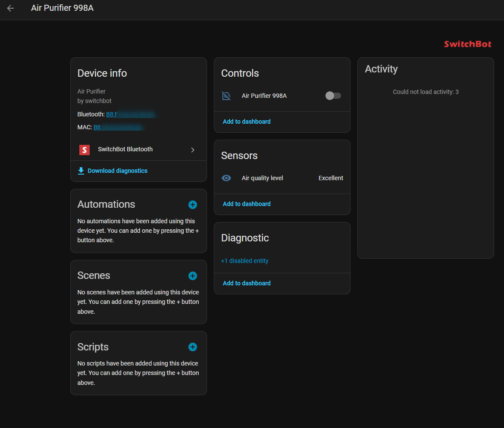Add a new scene with plus icon
The image size is (504, 428).
coord(193,276)
